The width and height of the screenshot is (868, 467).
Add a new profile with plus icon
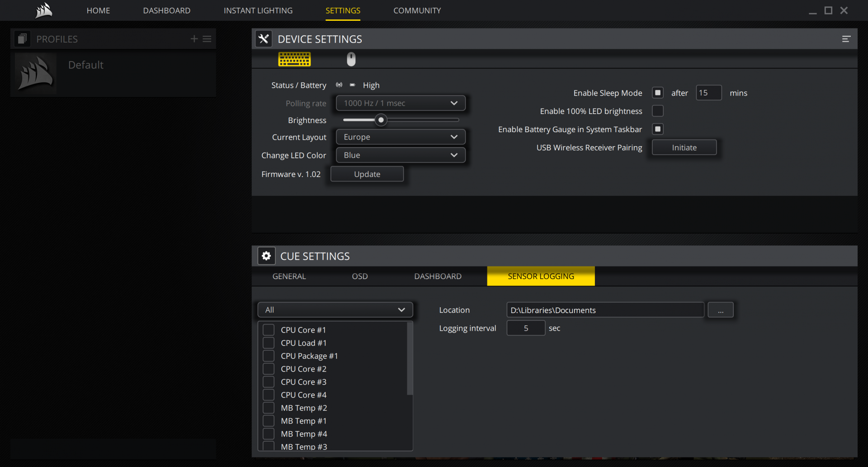[194, 39]
